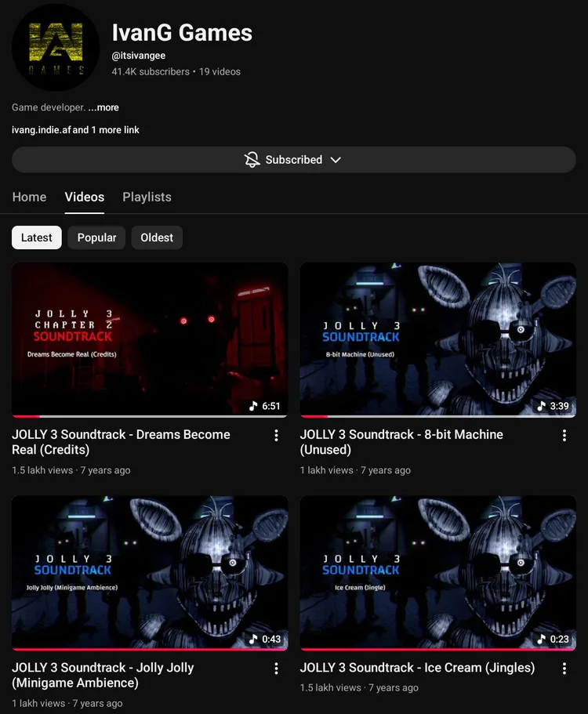Click the IvanG Games channel name

pos(182,33)
